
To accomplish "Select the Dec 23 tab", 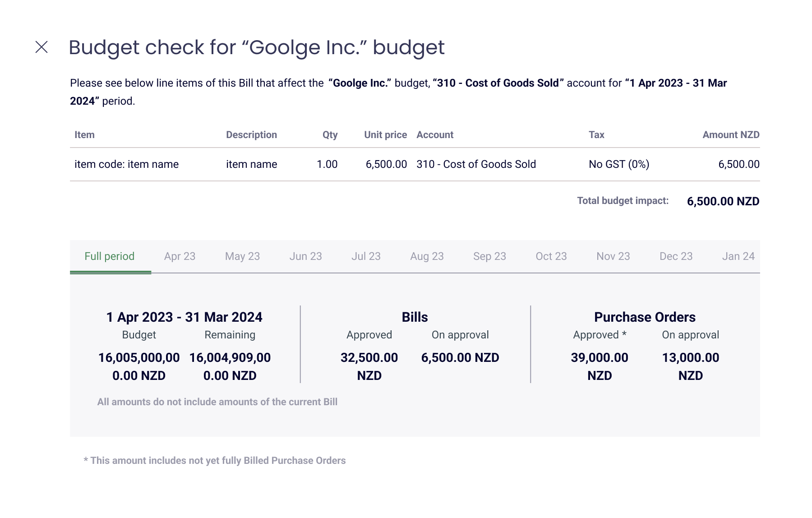I will click(x=676, y=256).
